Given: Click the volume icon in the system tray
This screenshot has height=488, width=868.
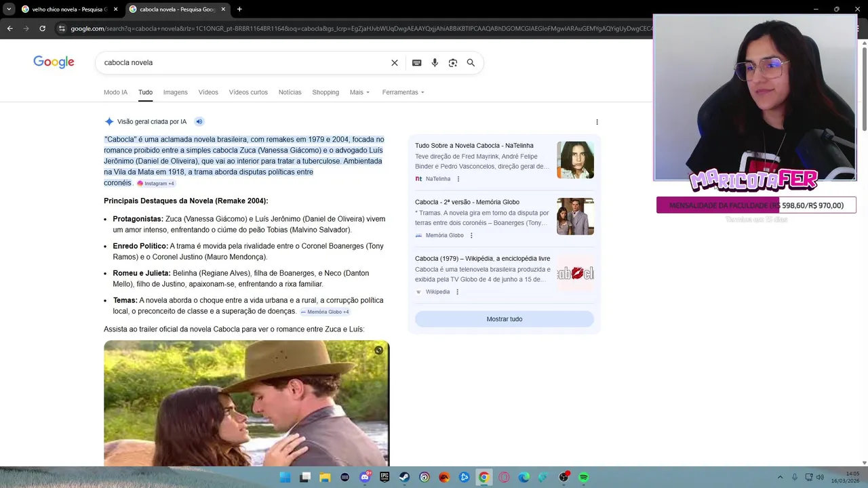Looking at the screenshot, I should pyautogui.click(x=820, y=477).
